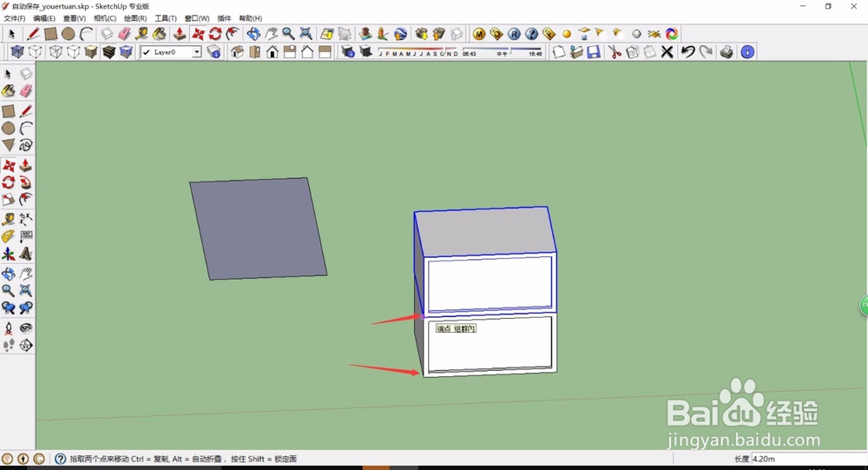Open the 查看(V) menu
This screenshot has height=470, width=868.
(74, 18)
